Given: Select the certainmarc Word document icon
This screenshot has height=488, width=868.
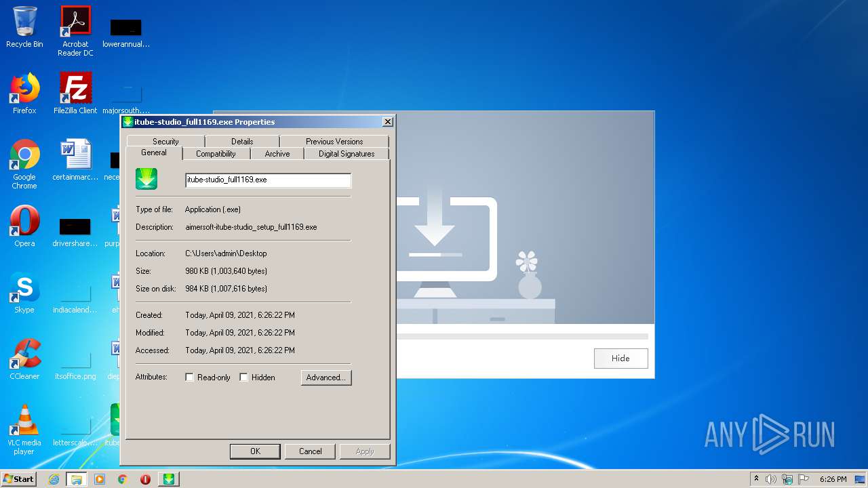Looking at the screenshot, I should [x=75, y=160].
